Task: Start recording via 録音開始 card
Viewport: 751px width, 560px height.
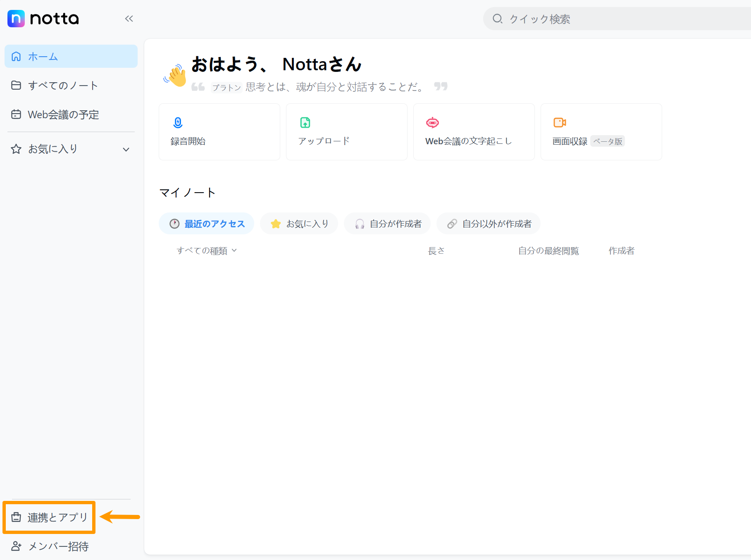Action: (x=219, y=132)
